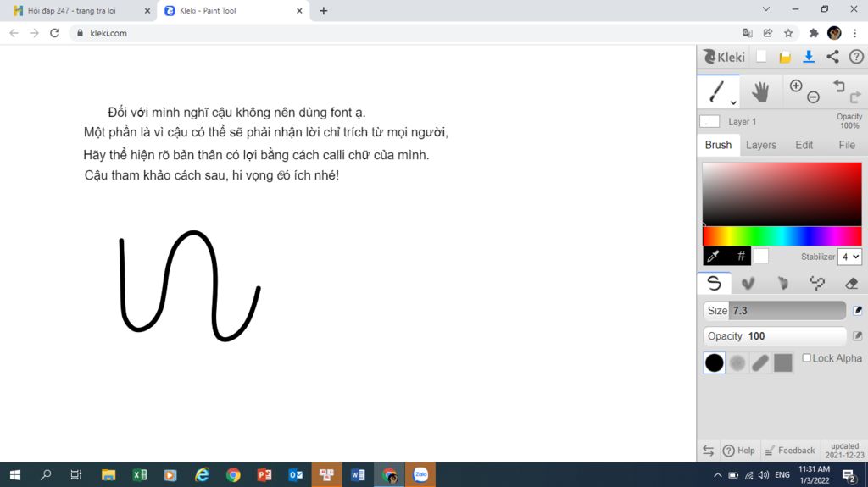This screenshot has width=868, height=487.
Task: Open the import image folder icon
Action: pos(785,57)
